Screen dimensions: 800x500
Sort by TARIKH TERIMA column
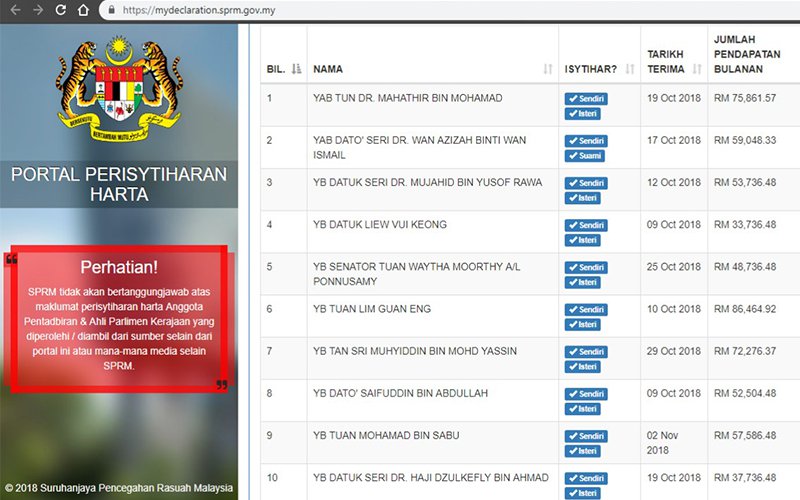pos(696,69)
